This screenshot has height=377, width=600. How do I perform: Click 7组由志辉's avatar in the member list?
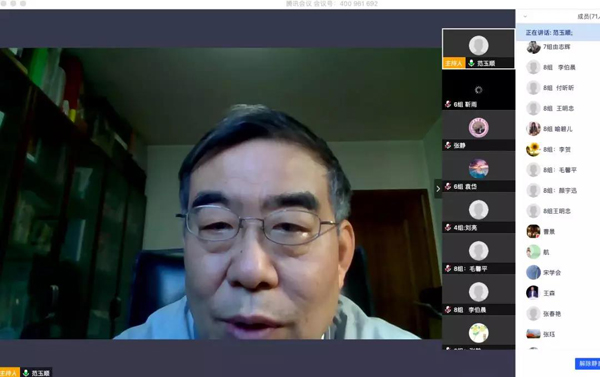pyautogui.click(x=533, y=47)
